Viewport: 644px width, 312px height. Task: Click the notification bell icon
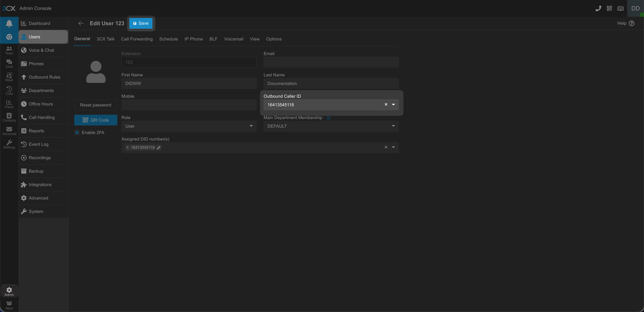pyautogui.click(x=9, y=23)
